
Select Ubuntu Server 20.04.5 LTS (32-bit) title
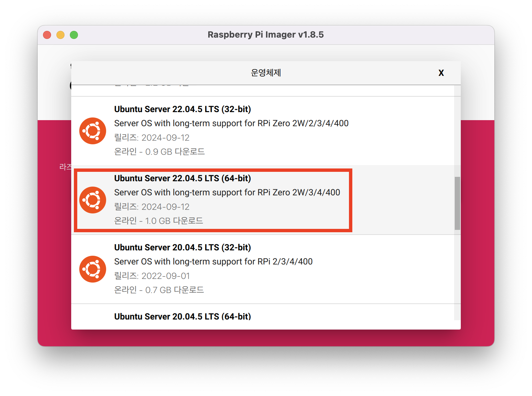182,247
